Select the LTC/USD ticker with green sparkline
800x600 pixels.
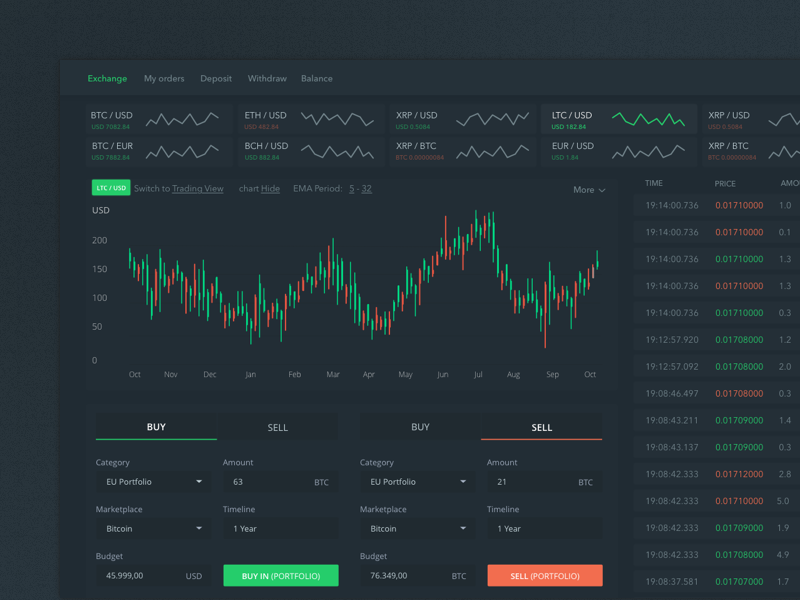(615, 118)
